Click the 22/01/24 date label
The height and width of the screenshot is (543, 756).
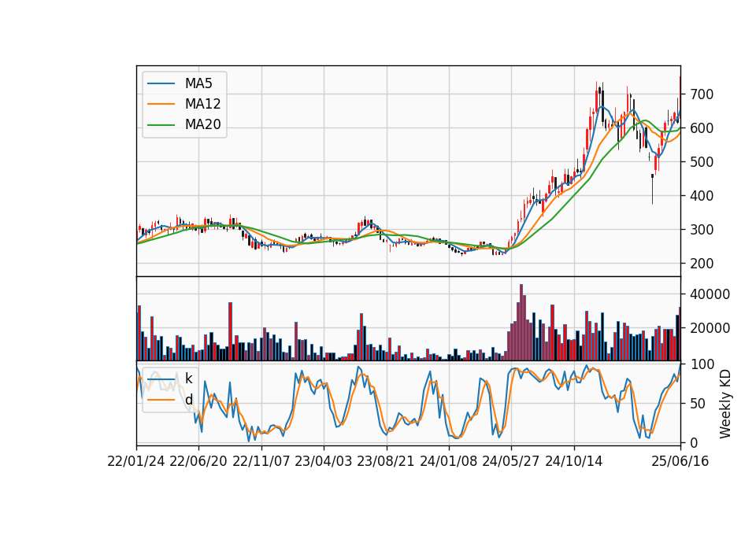136,461
